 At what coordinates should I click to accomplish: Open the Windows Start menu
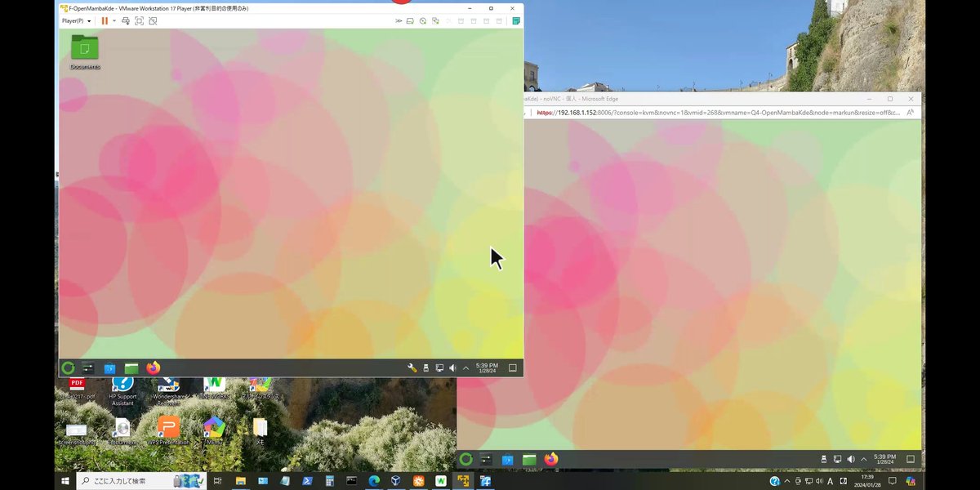[65, 481]
